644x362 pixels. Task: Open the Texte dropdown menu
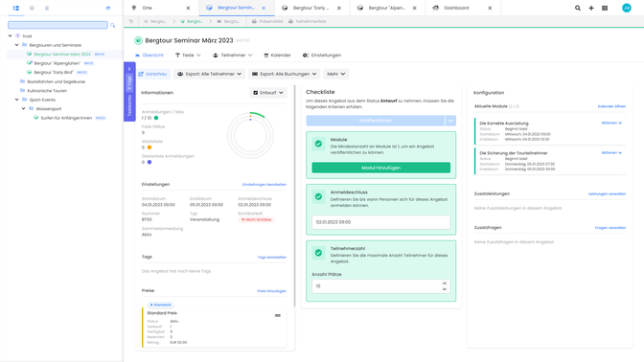(x=188, y=55)
